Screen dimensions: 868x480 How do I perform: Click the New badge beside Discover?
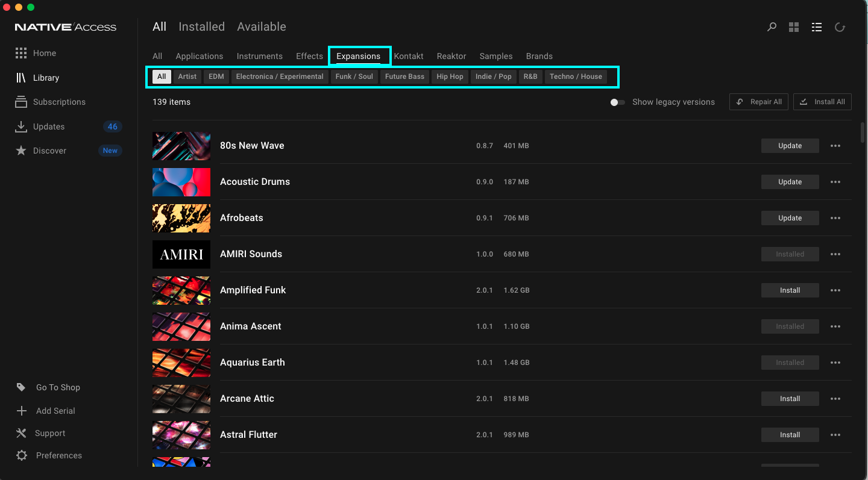pos(110,151)
